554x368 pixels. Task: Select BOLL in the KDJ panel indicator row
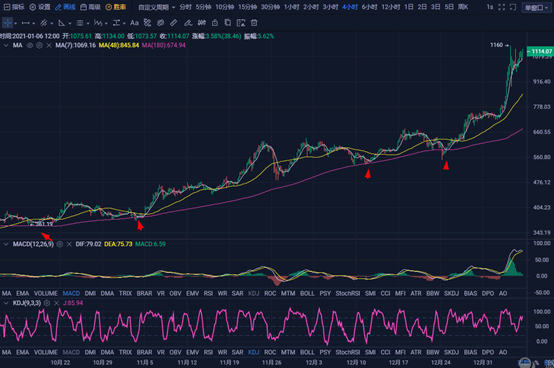coord(307,352)
